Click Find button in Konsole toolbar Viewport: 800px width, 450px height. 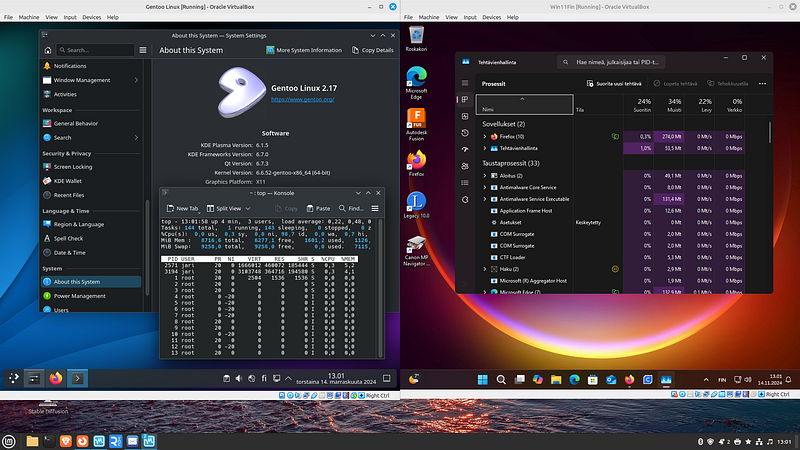pos(351,208)
